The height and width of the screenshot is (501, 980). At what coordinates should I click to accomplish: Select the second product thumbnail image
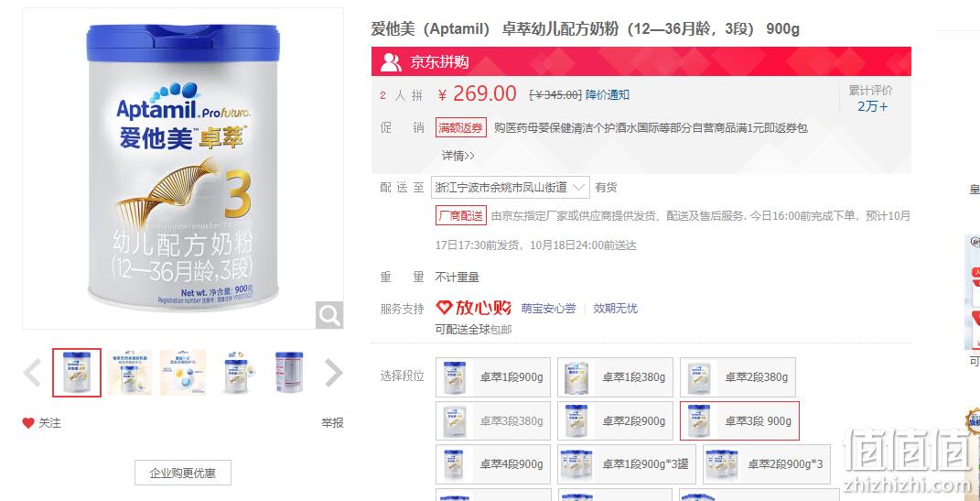point(130,373)
